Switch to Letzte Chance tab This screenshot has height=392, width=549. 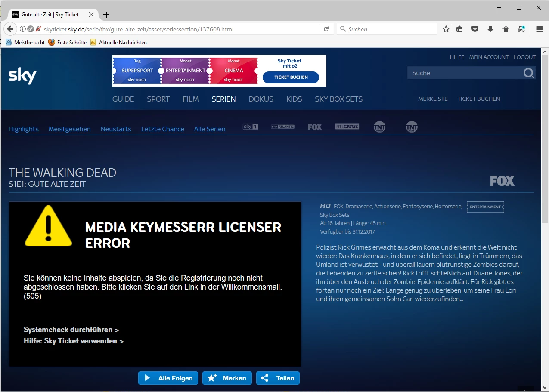pos(163,129)
